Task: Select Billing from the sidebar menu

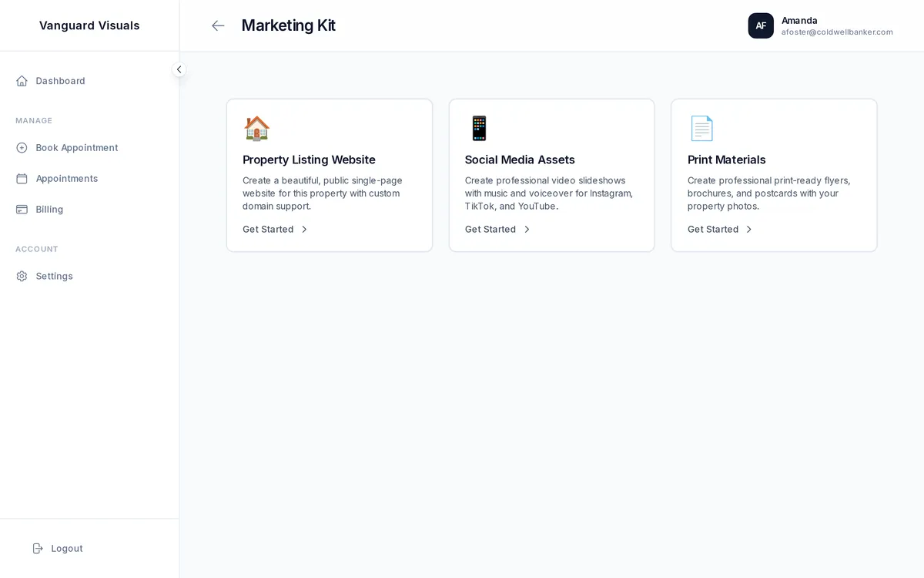Action: pyautogui.click(x=49, y=209)
